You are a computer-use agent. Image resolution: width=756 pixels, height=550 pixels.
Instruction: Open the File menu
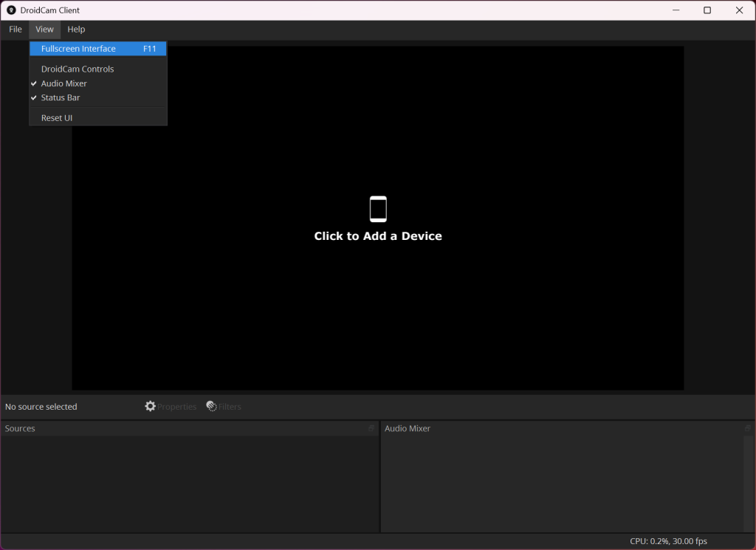click(x=16, y=30)
